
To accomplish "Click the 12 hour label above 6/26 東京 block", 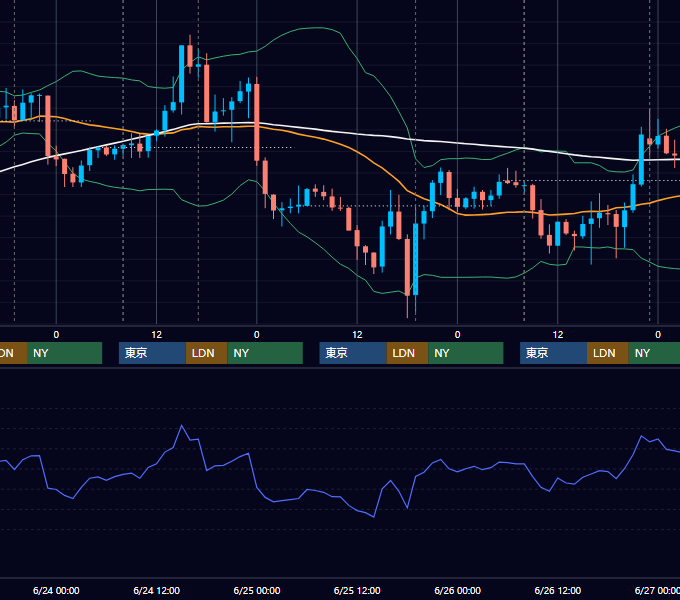I will tap(558, 335).
